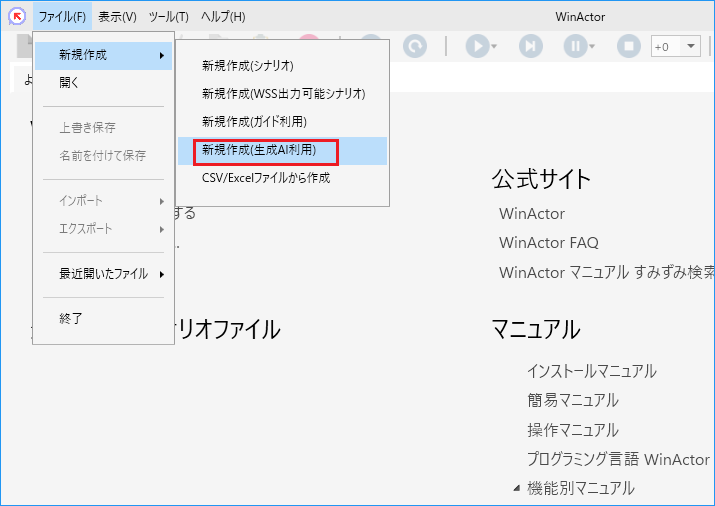
Task: Open the WinActor FAQ link
Action: 549,243
